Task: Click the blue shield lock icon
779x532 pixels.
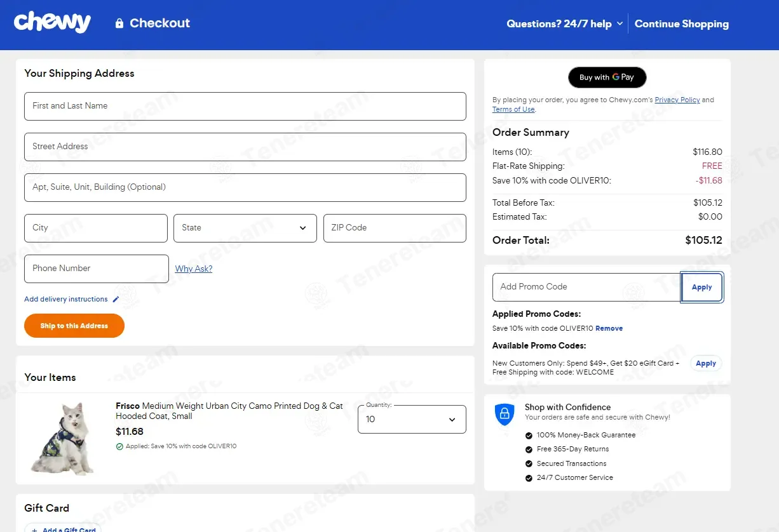Action: pos(505,414)
